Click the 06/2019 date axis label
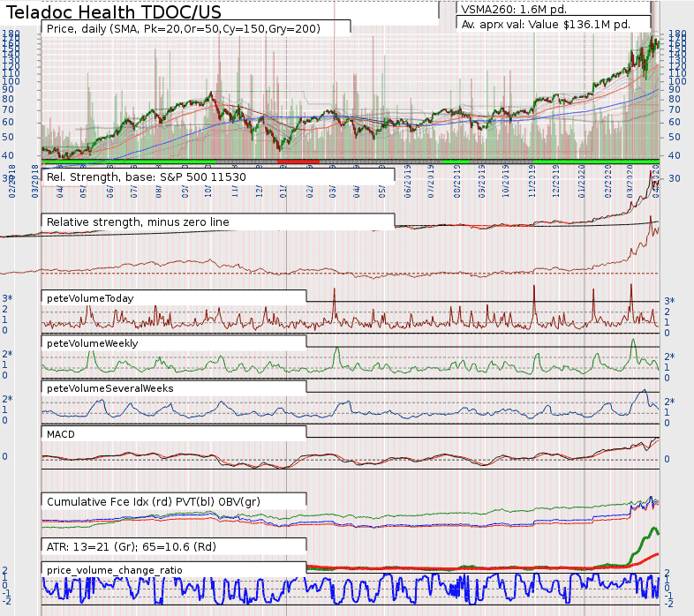Screen dimensions: 694x616 407,181
